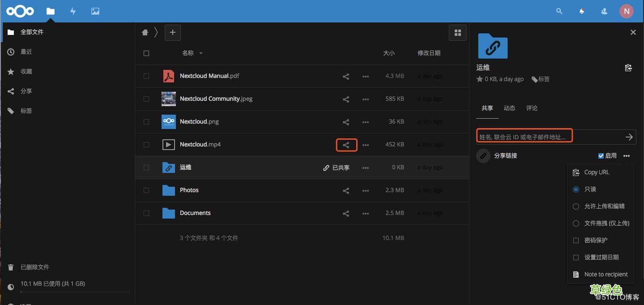The image size is (644, 305).
Task: Open the search magnifier icon
Action: tap(559, 11)
